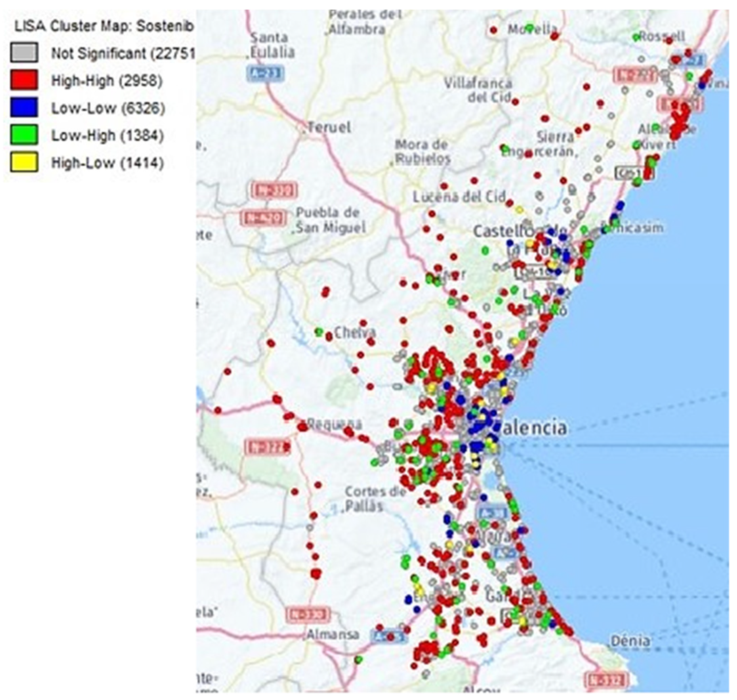Select the Low-High (1384) legend label
Screen dimensions: 737x700
point(107,136)
